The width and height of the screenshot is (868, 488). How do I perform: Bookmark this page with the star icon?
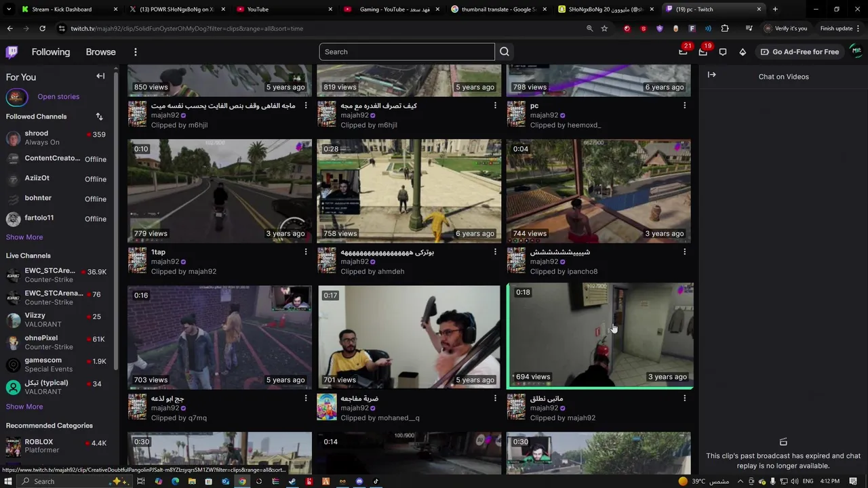click(x=604, y=28)
